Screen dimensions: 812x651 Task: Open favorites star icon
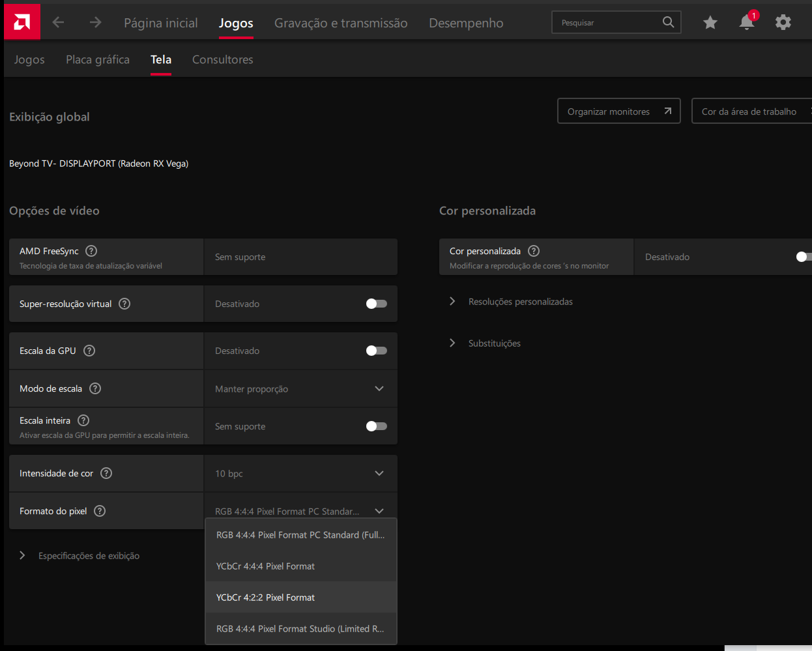click(x=710, y=23)
